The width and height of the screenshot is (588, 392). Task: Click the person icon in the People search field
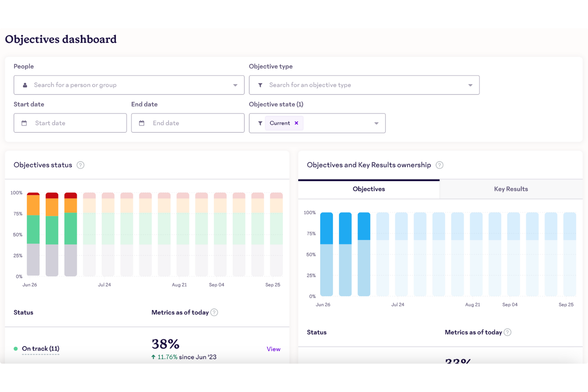[25, 85]
